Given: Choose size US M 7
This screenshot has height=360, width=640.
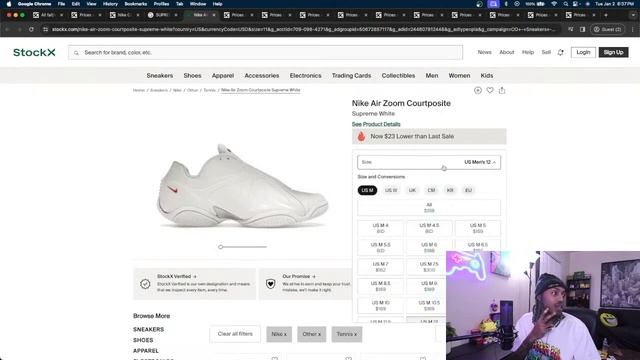Looking at the screenshot, I should 380,267.
